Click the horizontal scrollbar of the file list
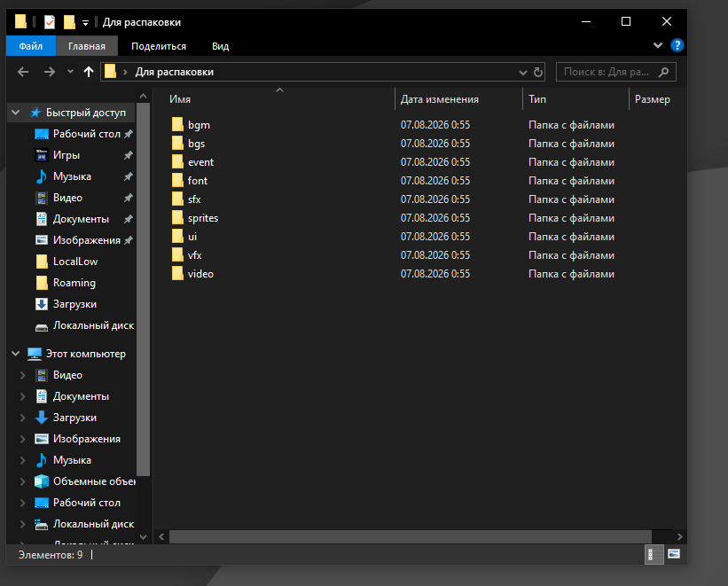The height and width of the screenshot is (586, 728). pos(411,536)
